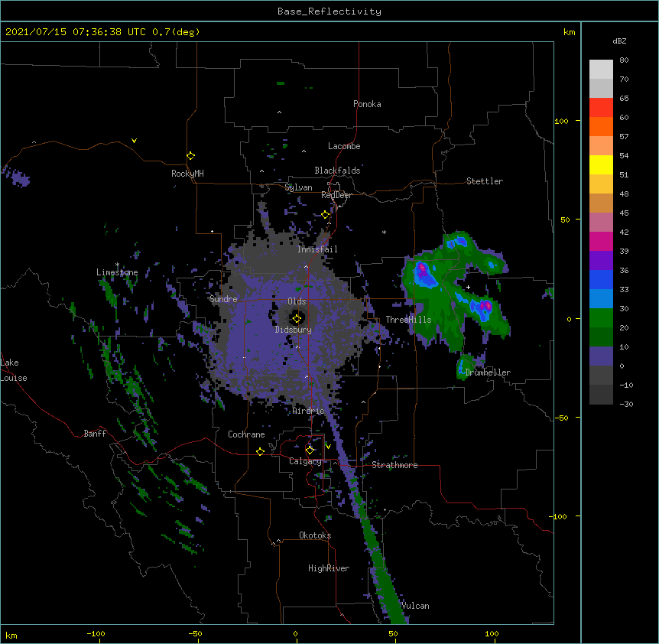Click the Okotoks label
The image size is (659, 644).
[315, 535]
